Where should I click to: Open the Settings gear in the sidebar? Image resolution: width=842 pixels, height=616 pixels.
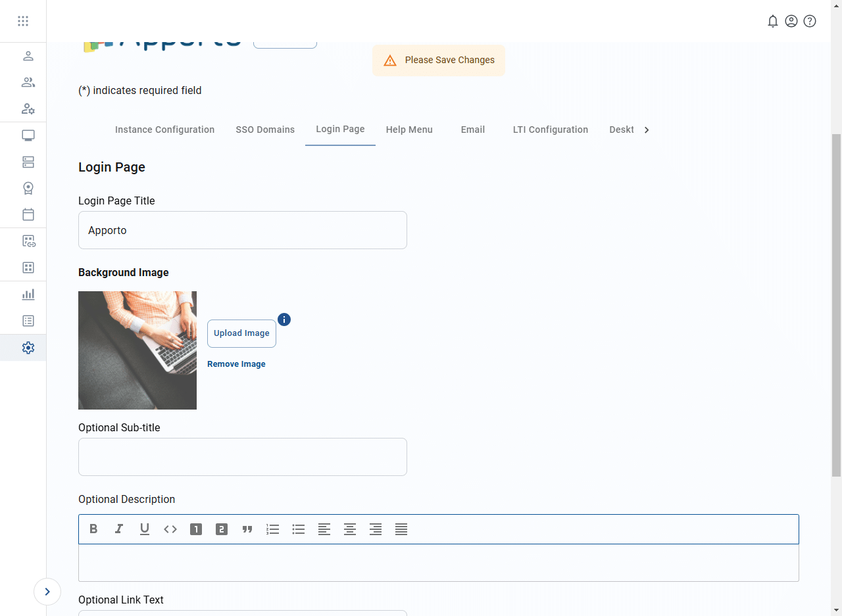pos(28,347)
